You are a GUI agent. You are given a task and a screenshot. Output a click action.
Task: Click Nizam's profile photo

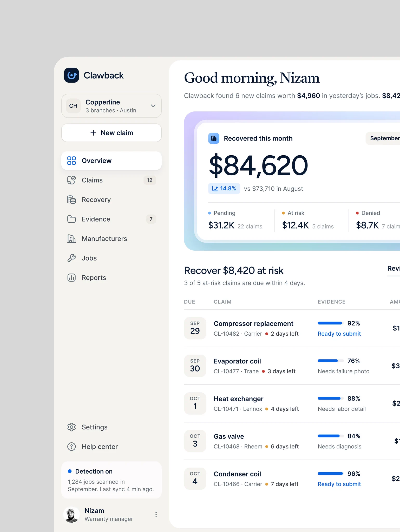point(71,514)
